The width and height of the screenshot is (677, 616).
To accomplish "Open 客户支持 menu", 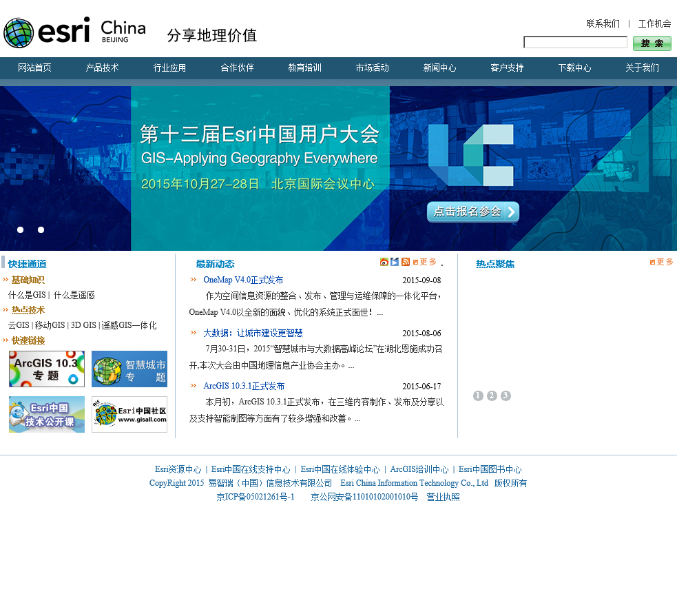I will 507,68.
